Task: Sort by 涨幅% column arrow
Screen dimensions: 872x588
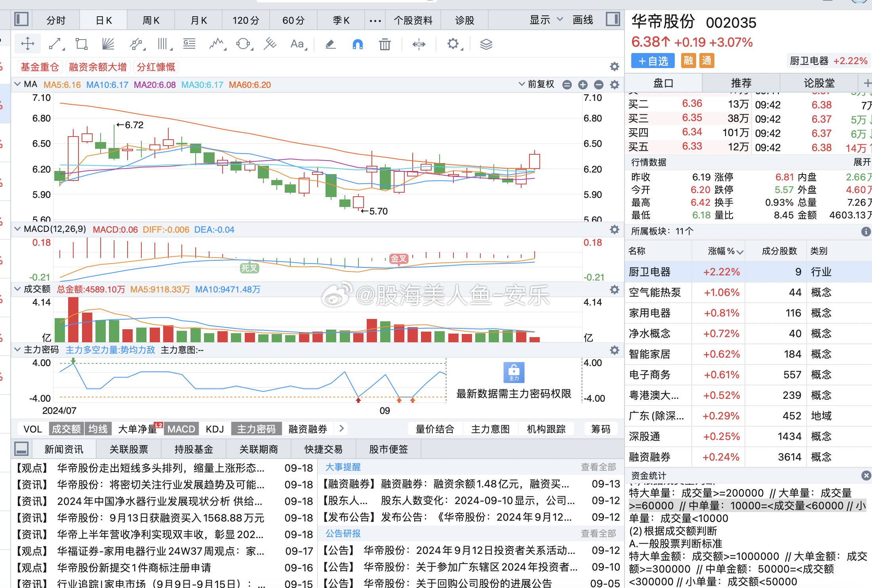Action: (x=740, y=252)
